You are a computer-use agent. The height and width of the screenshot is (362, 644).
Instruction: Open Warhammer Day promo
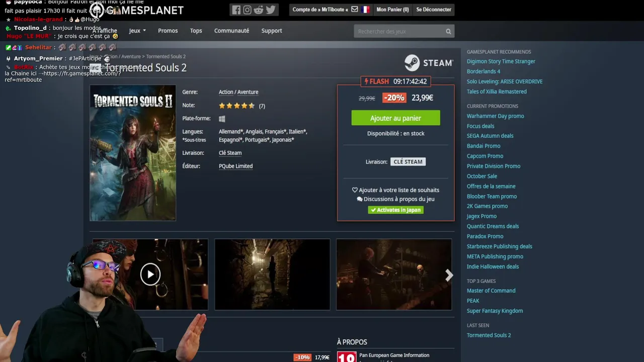tap(495, 116)
